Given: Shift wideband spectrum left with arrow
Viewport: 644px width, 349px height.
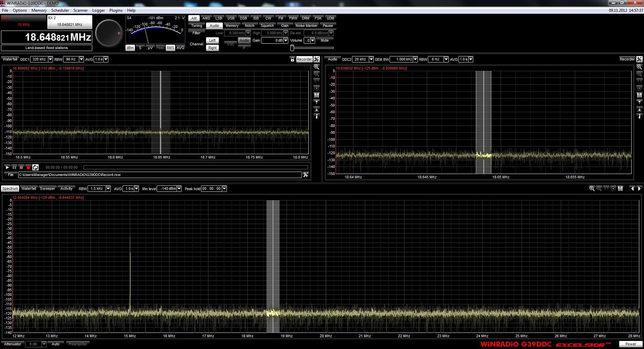Looking at the screenshot, I should tap(633, 188).
